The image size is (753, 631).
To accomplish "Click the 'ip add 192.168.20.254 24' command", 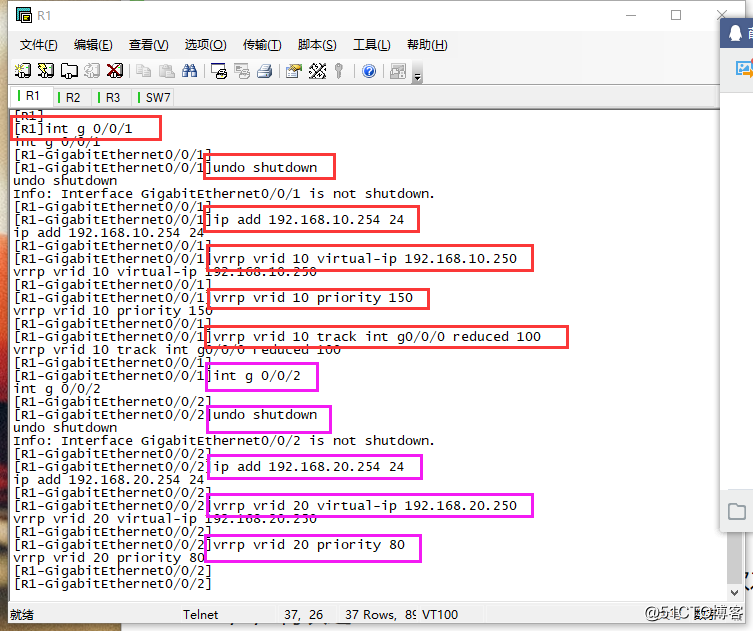I will point(308,467).
